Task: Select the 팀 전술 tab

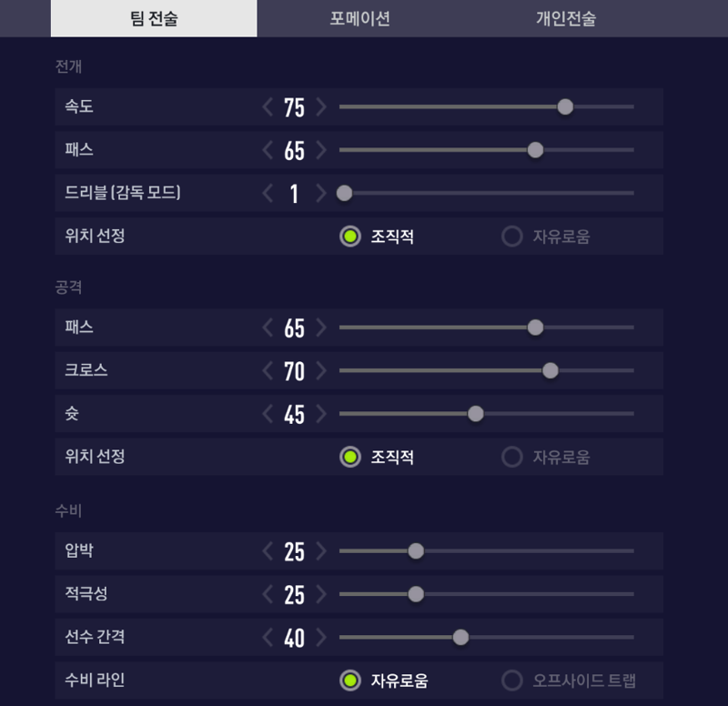Action: coord(154,18)
